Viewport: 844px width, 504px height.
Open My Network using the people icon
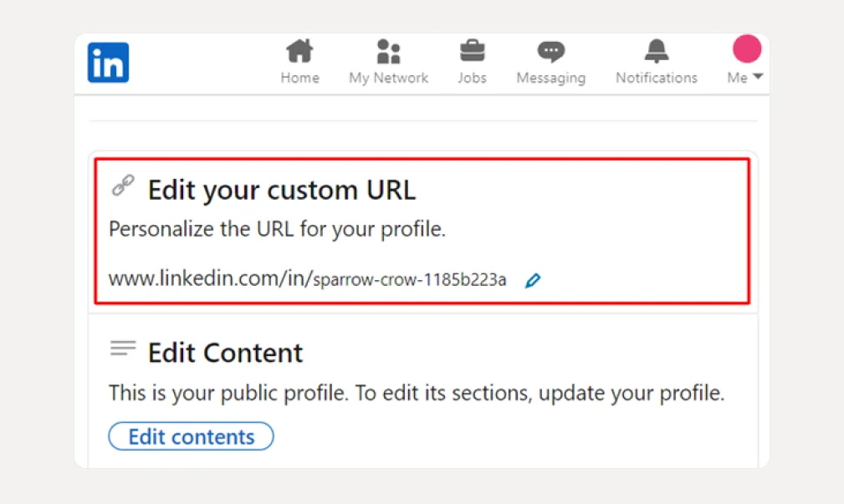click(x=387, y=49)
